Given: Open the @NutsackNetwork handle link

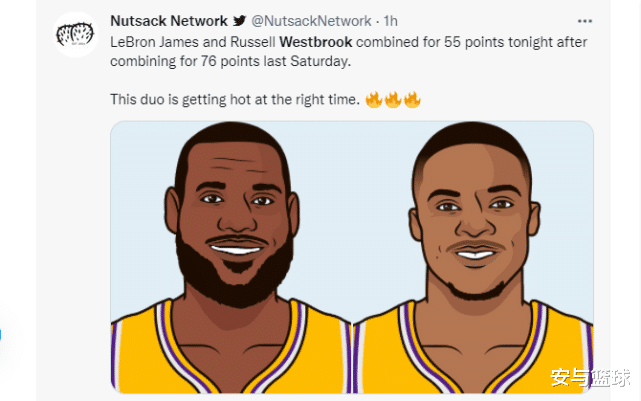Looking at the screenshot, I should coord(311,21).
